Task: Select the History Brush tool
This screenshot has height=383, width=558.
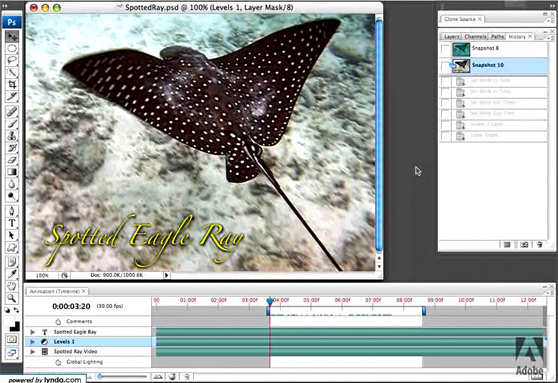Action: point(12,148)
